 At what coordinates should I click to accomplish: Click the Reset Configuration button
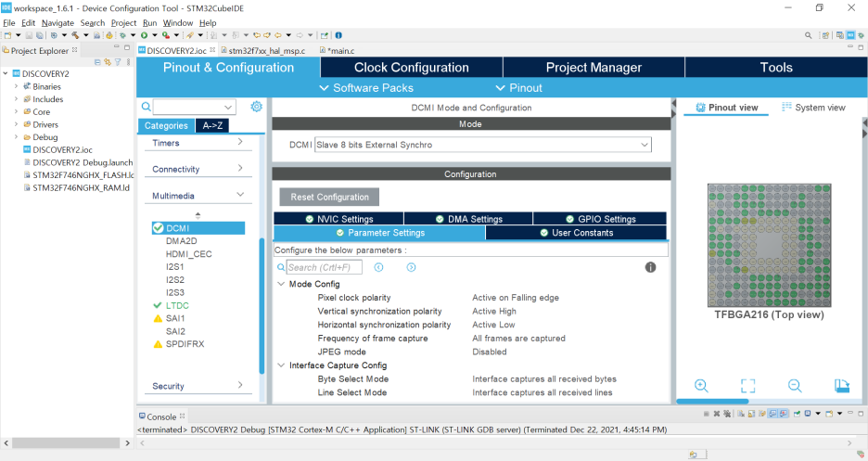pos(329,197)
